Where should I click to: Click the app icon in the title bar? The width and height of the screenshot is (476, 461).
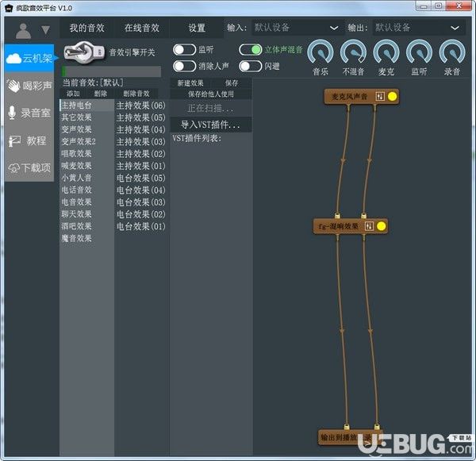pyautogui.click(x=9, y=8)
